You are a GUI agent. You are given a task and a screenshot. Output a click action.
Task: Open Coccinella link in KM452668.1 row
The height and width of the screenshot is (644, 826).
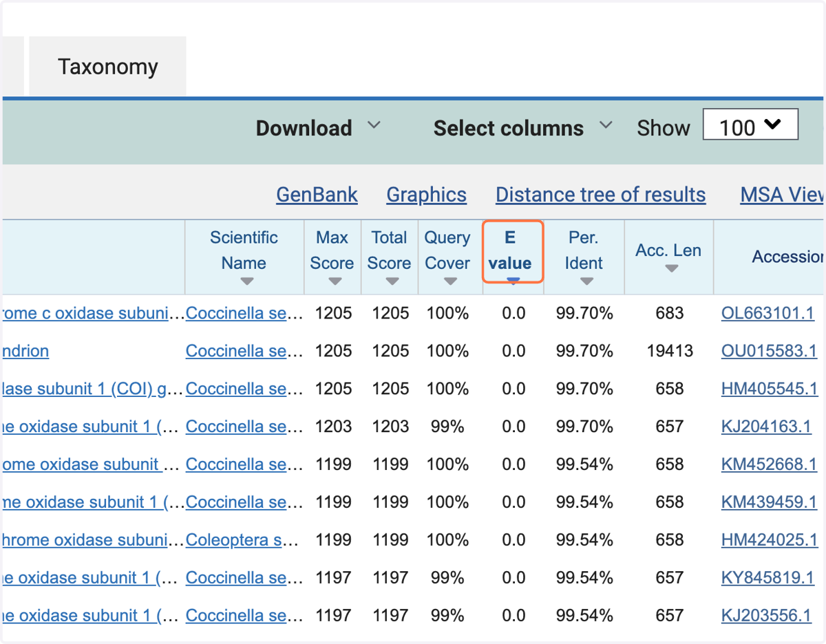[x=244, y=464]
